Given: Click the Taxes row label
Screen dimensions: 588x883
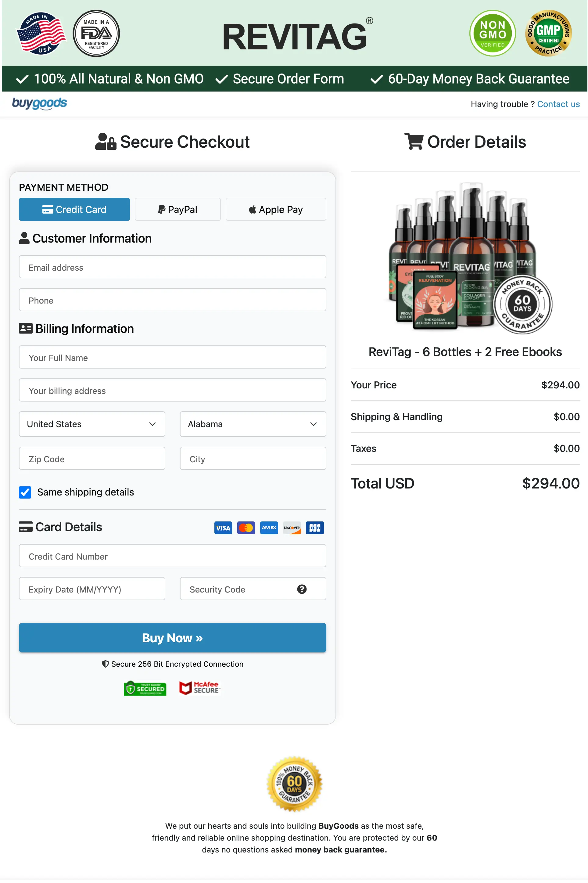Looking at the screenshot, I should coord(363,448).
